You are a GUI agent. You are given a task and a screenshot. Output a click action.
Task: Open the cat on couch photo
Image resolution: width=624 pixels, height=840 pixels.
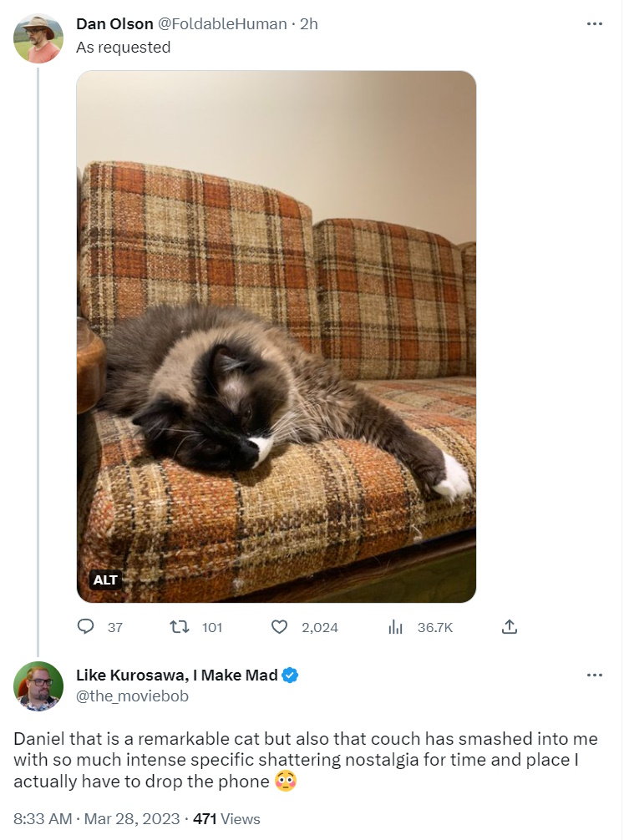[x=276, y=334]
